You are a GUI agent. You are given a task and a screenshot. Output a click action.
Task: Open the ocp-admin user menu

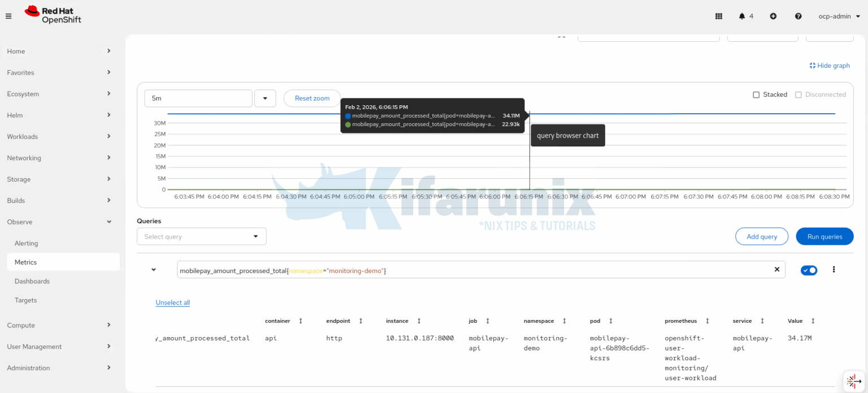click(x=839, y=16)
